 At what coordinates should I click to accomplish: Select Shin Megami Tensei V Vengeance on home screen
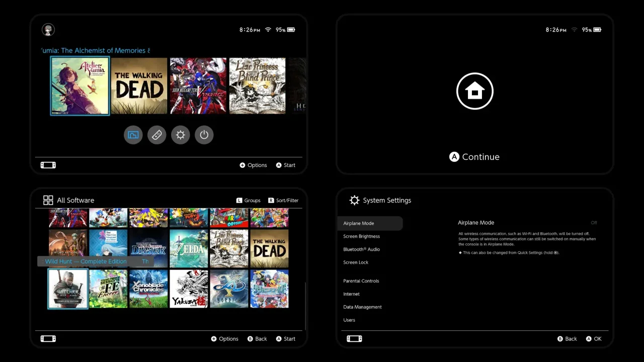tap(198, 86)
